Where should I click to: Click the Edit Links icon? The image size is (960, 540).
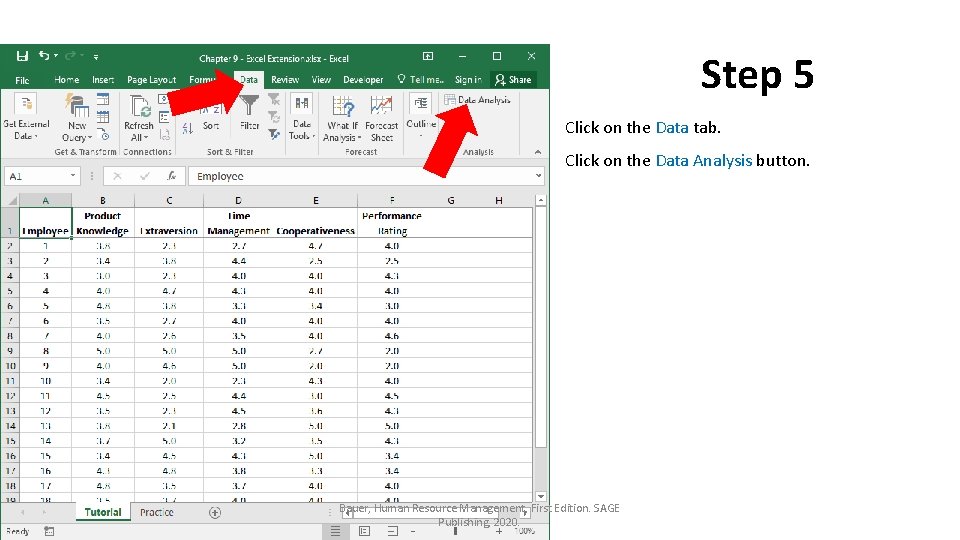click(164, 135)
